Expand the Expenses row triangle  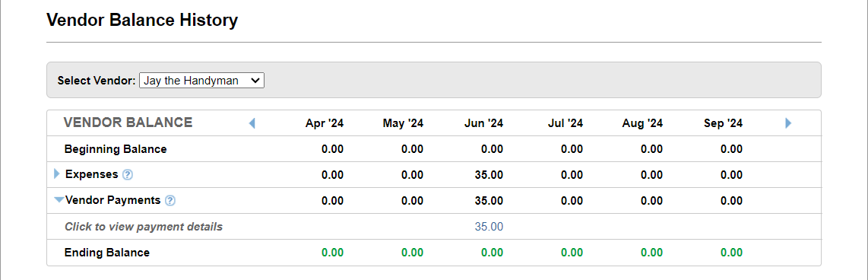tap(56, 174)
